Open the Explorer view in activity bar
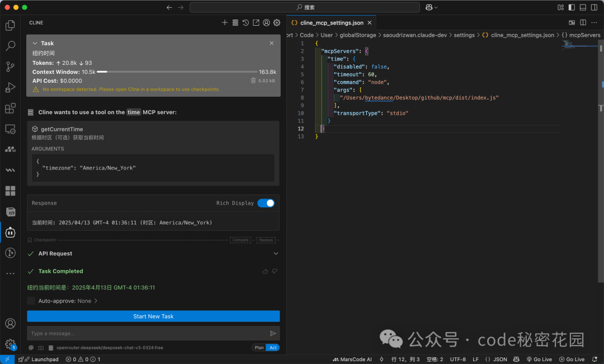 [10, 25]
